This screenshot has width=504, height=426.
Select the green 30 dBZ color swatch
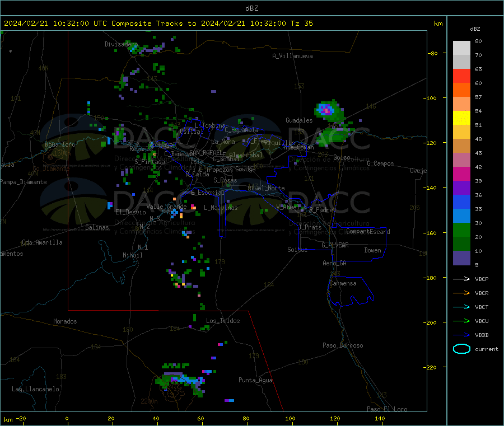coord(461,230)
